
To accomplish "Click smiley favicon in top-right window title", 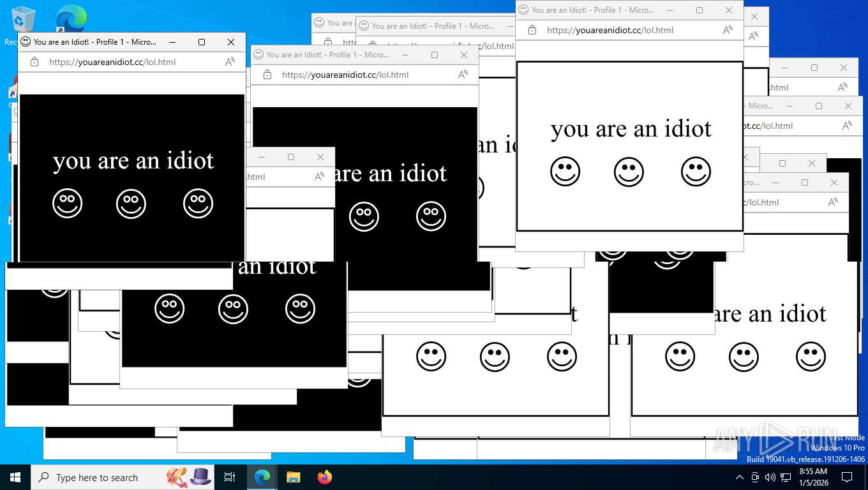I will click(x=523, y=10).
